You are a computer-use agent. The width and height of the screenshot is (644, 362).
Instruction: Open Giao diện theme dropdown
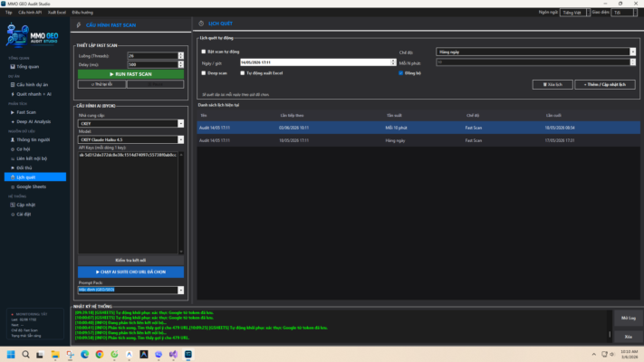[624, 13]
